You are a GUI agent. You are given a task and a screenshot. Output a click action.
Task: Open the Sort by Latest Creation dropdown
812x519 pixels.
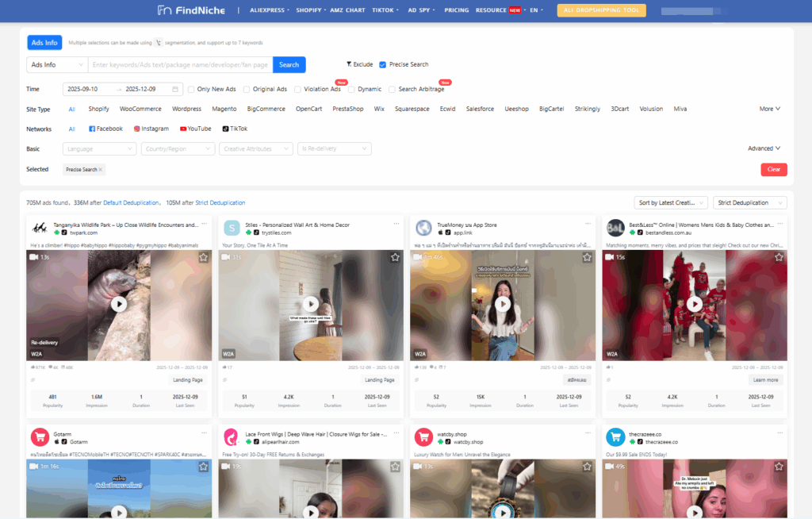click(x=670, y=202)
